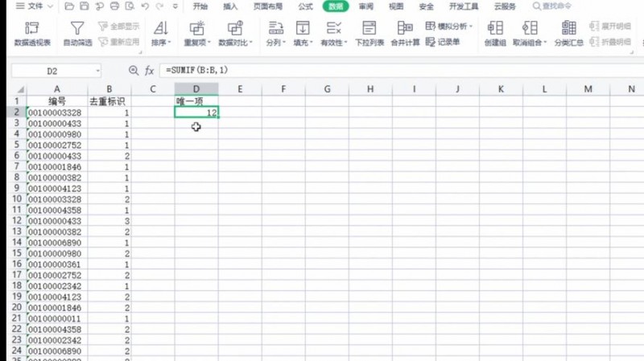Open 模拟分析 what-if analysis menu
Image resolution: width=644 pixels, height=361 pixels.
[x=449, y=27]
